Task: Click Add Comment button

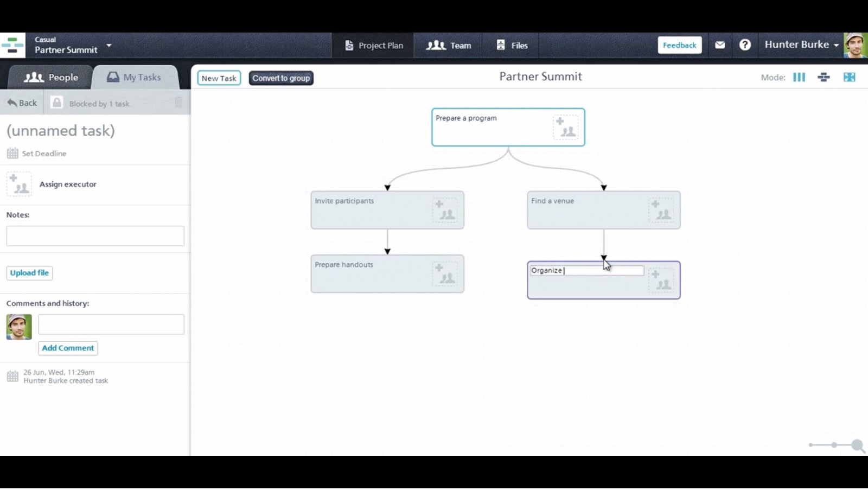Action: click(68, 348)
